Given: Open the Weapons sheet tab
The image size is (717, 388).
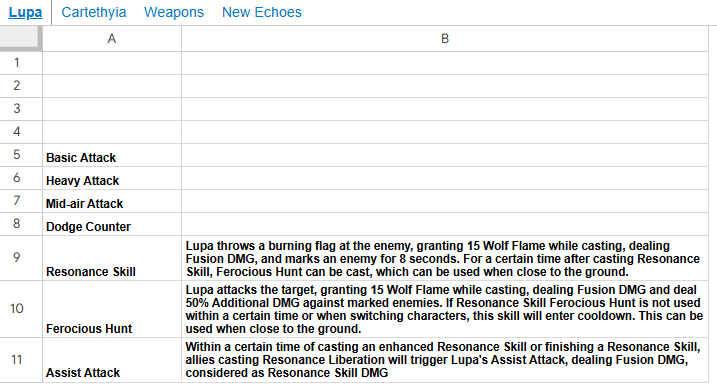Looking at the screenshot, I should (174, 12).
